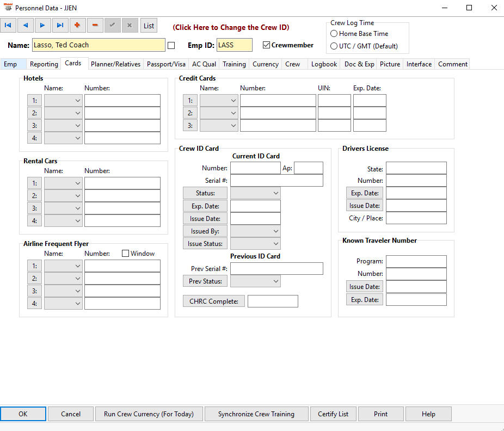Image resolution: width=504 pixels, height=431 pixels.
Task: Open the Training tab
Action: tap(234, 64)
